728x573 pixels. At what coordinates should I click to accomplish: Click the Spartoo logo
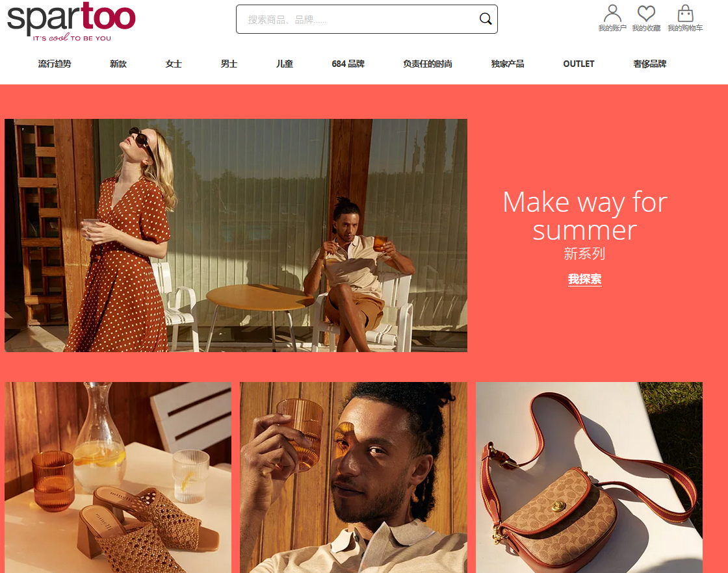point(71,21)
